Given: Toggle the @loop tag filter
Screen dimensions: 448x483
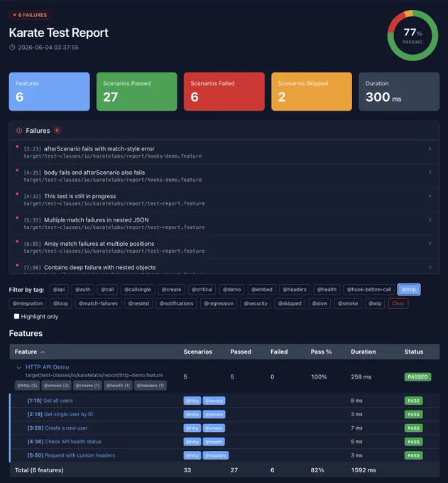Looking at the screenshot, I should tap(60, 303).
